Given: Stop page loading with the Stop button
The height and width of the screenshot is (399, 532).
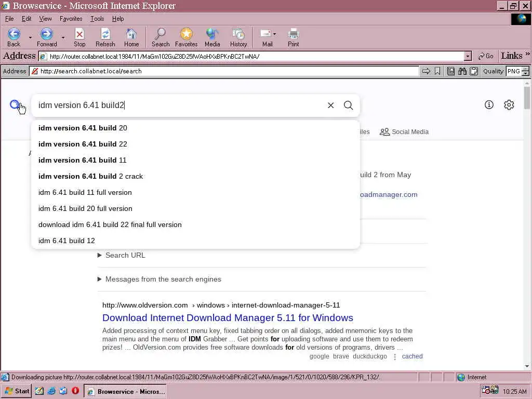Looking at the screenshot, I should pos(79,37).
